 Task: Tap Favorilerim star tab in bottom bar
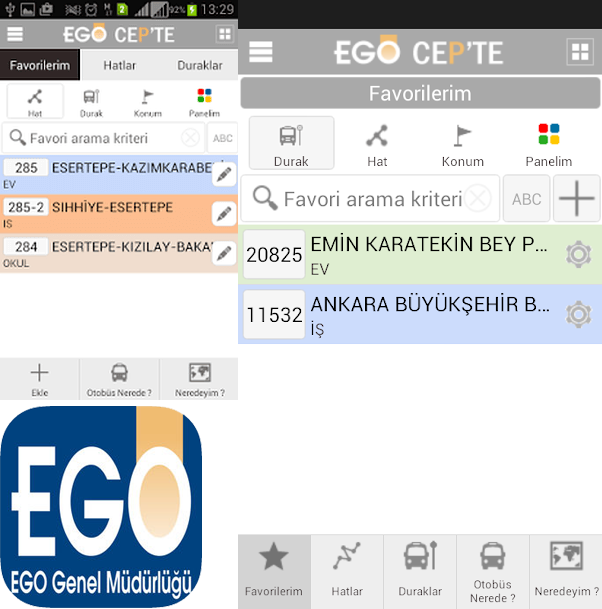click(274, 572)
